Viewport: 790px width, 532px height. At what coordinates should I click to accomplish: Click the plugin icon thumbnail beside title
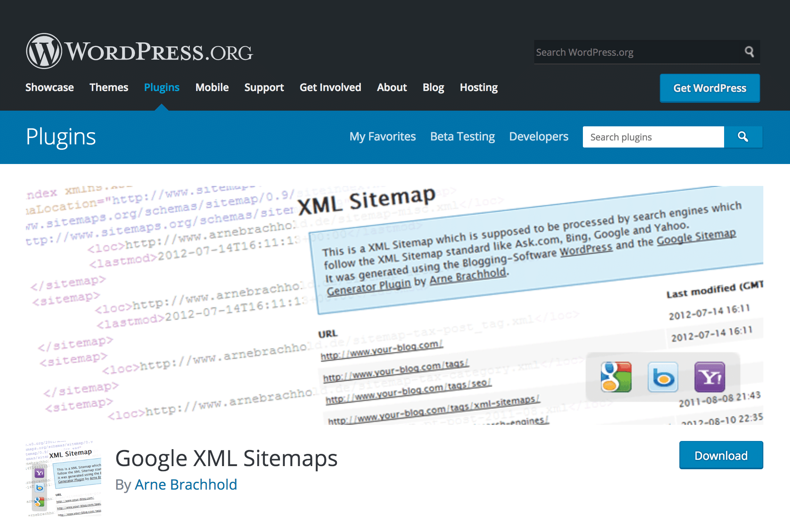(x=64, y=479)
